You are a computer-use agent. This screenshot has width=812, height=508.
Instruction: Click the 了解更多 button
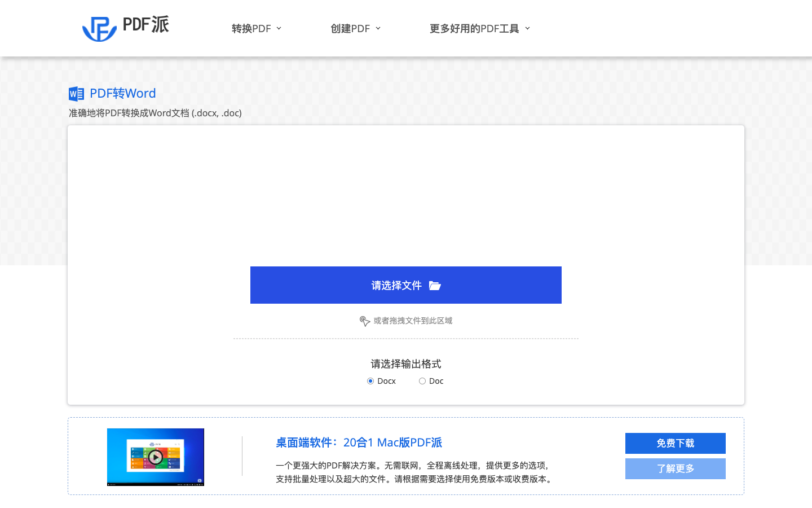[x=676, y=468]
